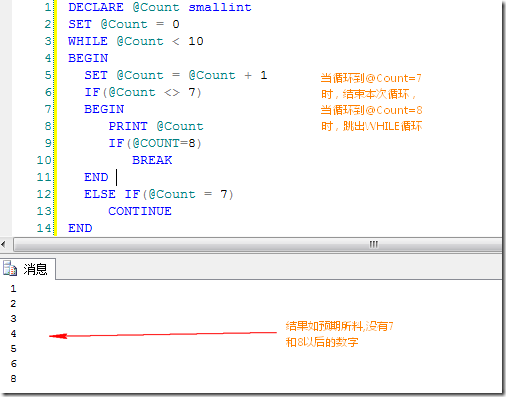Viewport: 506px width, 397px height.
Task: Click the SET @Count = 0 line
Action: click(x=124, y=24)
